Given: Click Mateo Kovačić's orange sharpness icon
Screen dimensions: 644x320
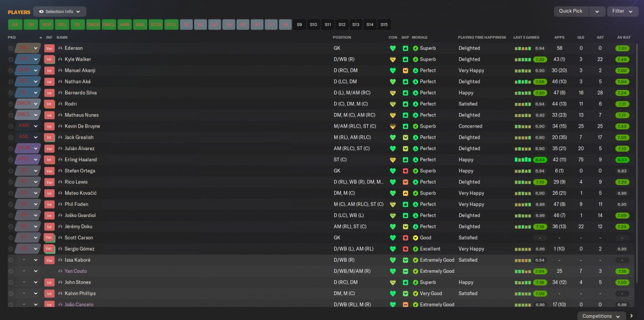Looking at the screenshot, I should [x=406, y=193].
